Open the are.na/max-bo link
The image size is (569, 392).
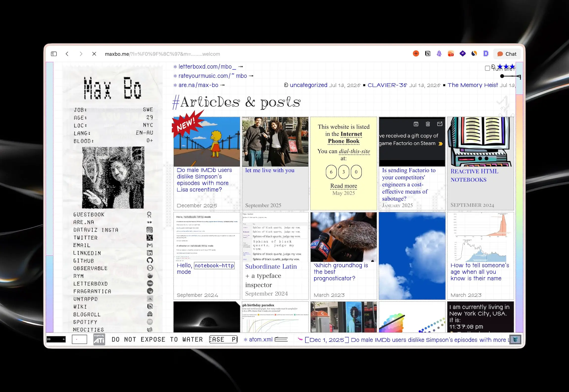(x=198, y=85)
